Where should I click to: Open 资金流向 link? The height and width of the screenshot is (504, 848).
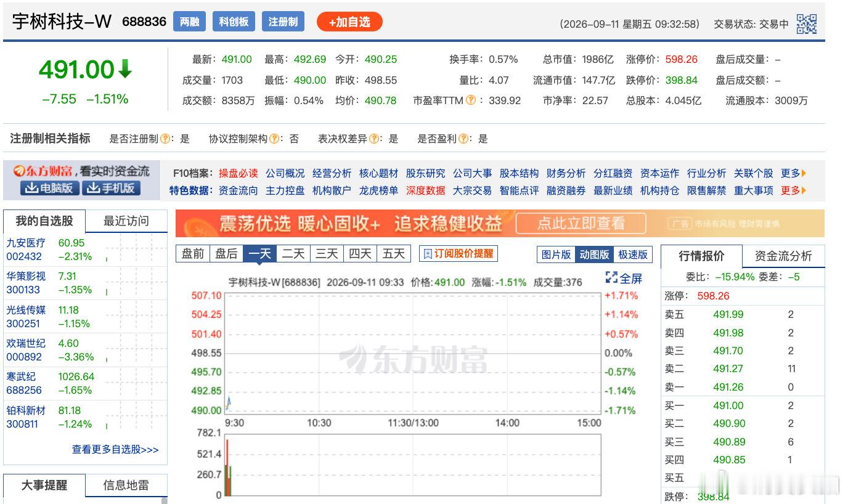coord(238,190)
